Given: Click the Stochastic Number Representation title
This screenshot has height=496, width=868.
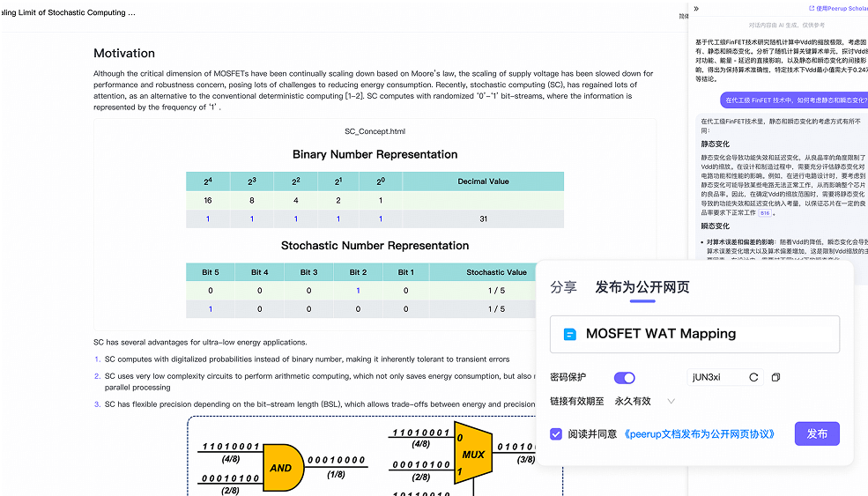Looking at the screenshot, I should [x=375, y=246].
